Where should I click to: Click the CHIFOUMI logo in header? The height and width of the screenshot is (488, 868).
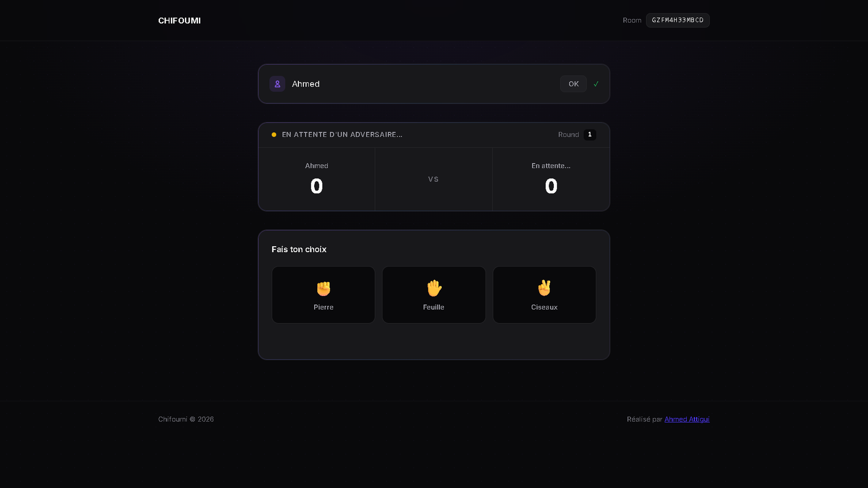180,21
